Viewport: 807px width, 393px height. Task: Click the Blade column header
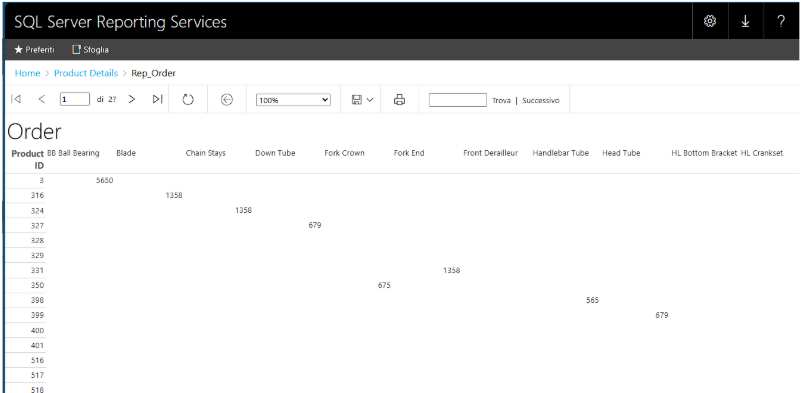(x=126, y=153)
